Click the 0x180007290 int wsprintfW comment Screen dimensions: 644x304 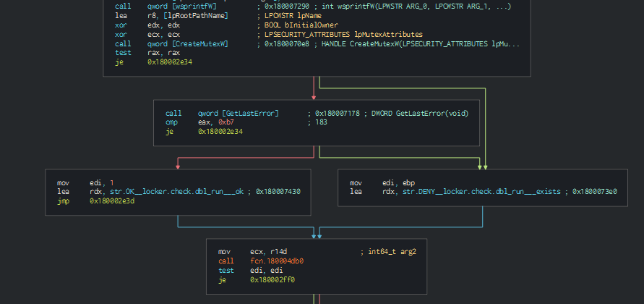click(x=384, y=7)
